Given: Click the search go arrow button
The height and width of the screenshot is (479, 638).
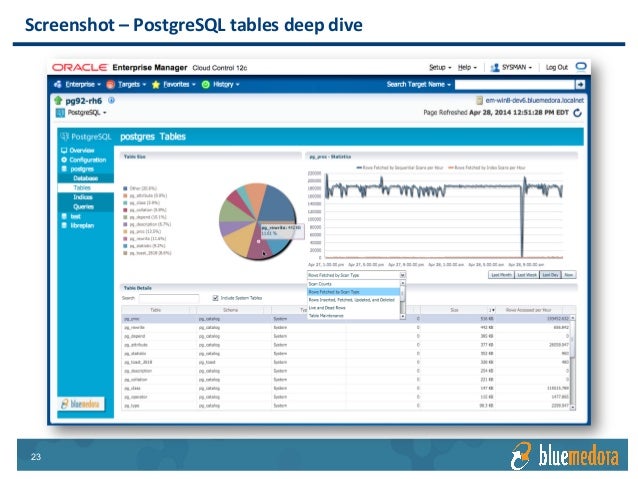Looking at the screenshot, I should coord(580,84).
